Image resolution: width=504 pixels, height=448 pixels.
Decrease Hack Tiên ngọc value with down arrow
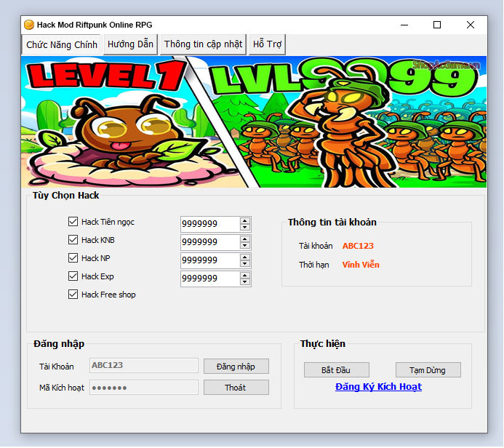click(245, 227)
